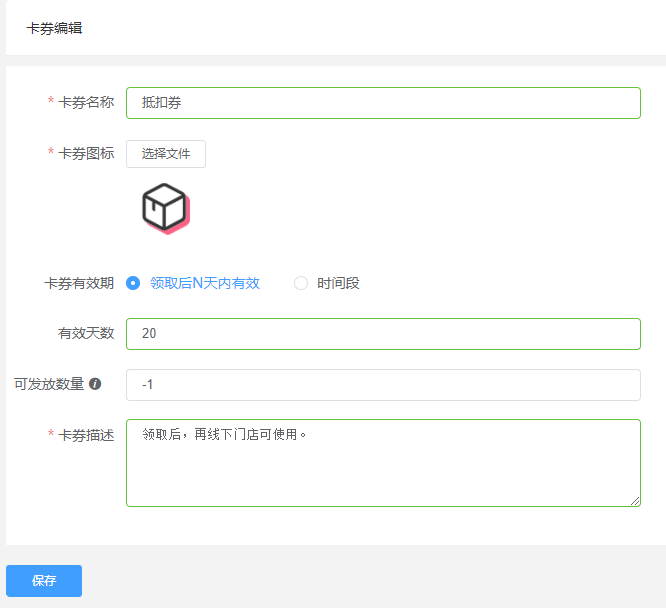666x608 pixels.
Task: Focus the 卡券名称 input field
Action: point(383,103)
